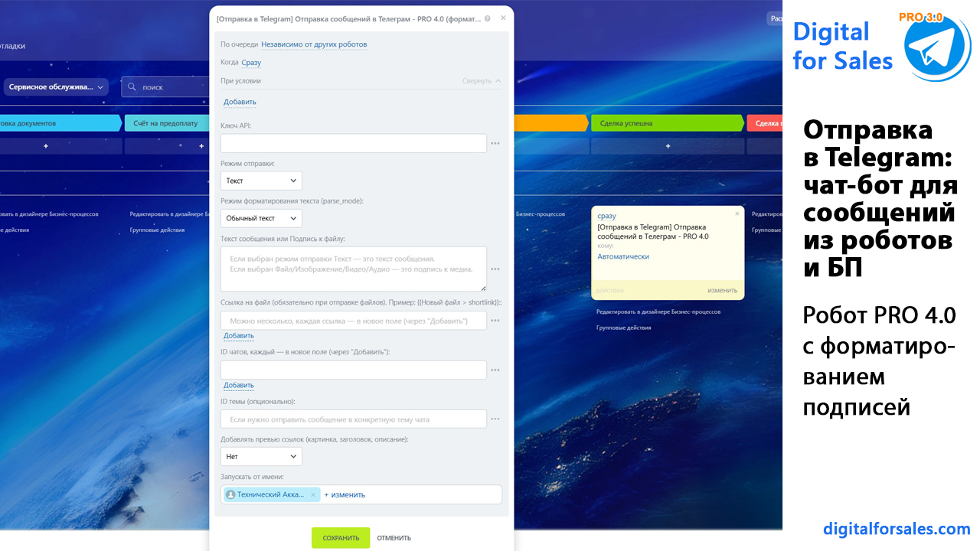Image resolution: width=980 pixels, height=551 pixels.
Task: Click сразу link on yellow robot card
Action: click(606, 217)
